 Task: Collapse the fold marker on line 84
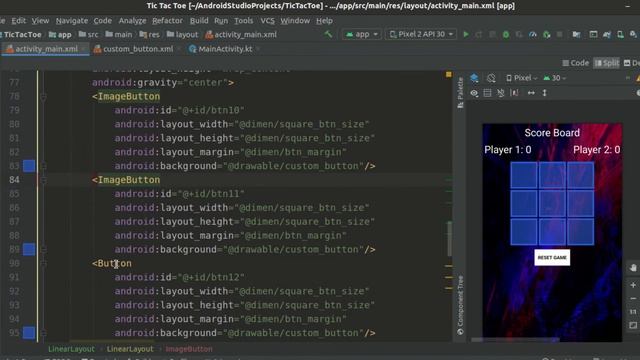(x=43, y=180)
